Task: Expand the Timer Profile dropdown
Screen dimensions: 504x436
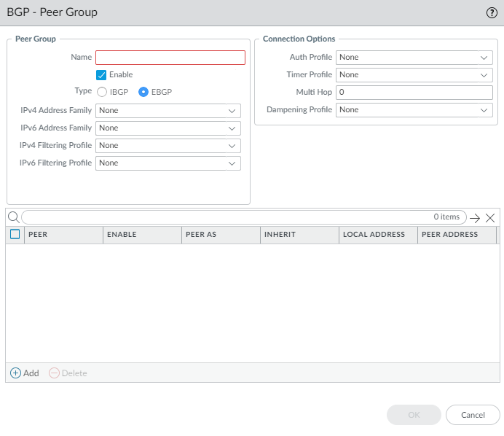Action: tap(414, 74)
